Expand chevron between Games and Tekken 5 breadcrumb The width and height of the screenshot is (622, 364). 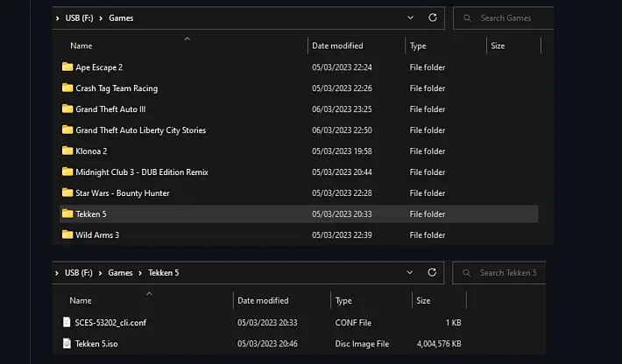[140, 273]
